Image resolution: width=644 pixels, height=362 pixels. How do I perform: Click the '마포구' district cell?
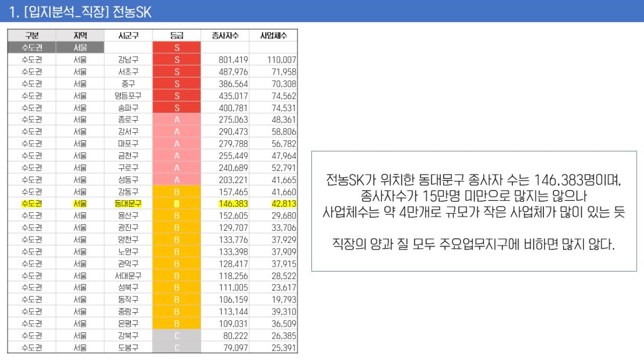(128, 143)
